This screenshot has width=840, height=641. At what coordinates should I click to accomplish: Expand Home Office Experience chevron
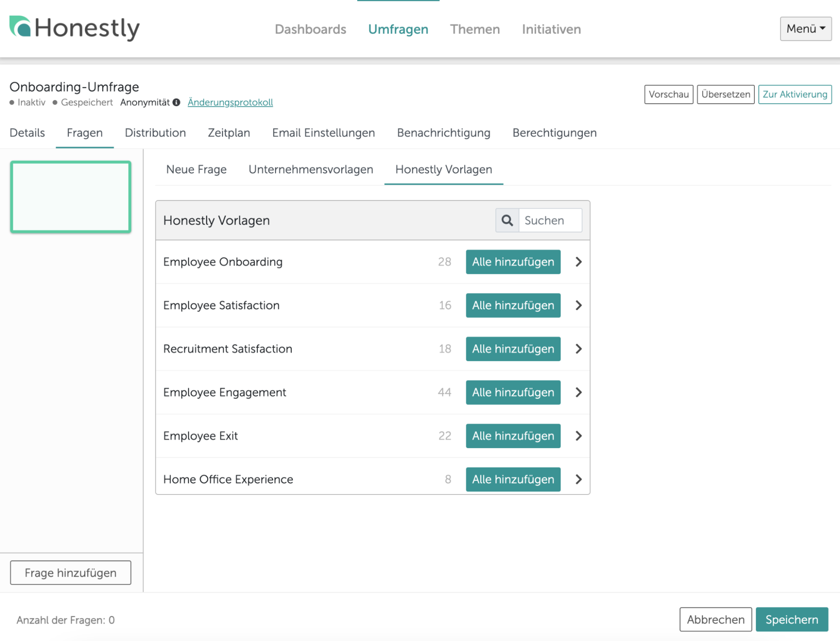click(579, 479)
